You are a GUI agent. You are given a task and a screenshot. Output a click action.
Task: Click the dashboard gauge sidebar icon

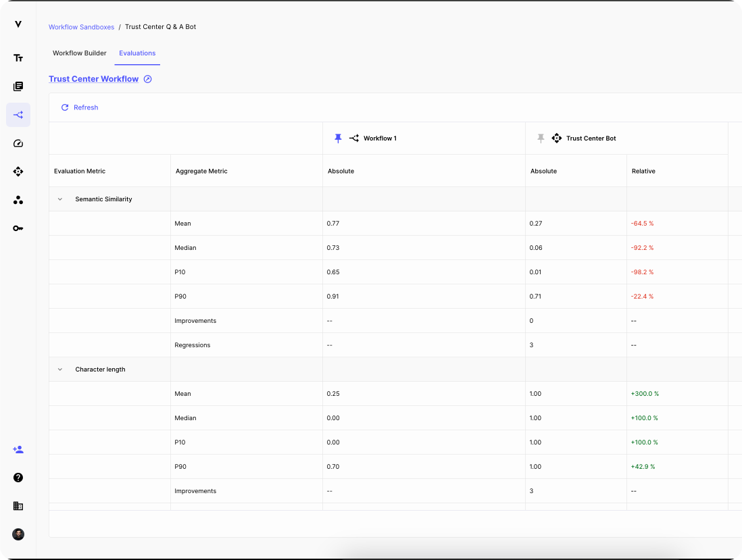pyautogui.click(x=18, y=143)
